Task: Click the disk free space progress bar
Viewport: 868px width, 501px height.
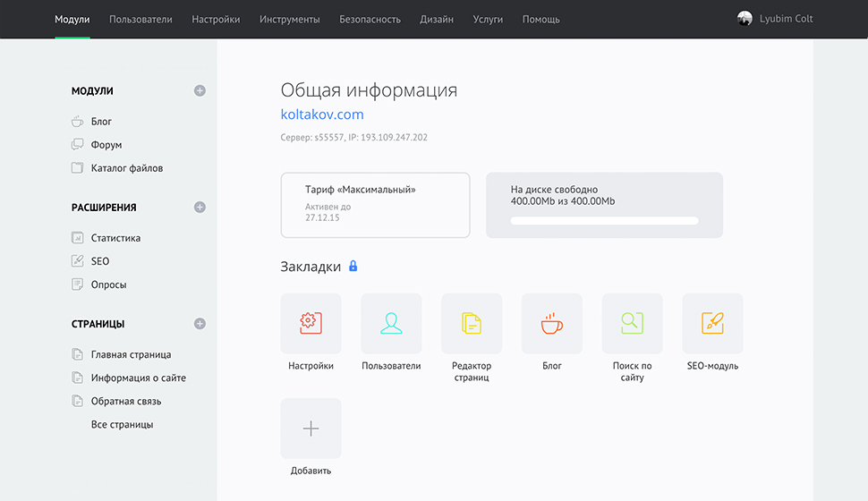Action: point(604,220)
